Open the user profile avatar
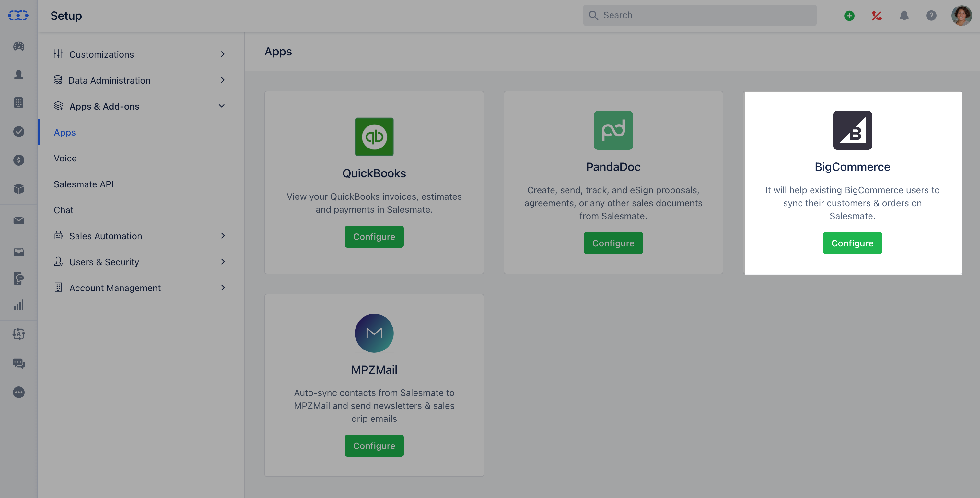Screen dimensions: 980x498 click(961, 16)
